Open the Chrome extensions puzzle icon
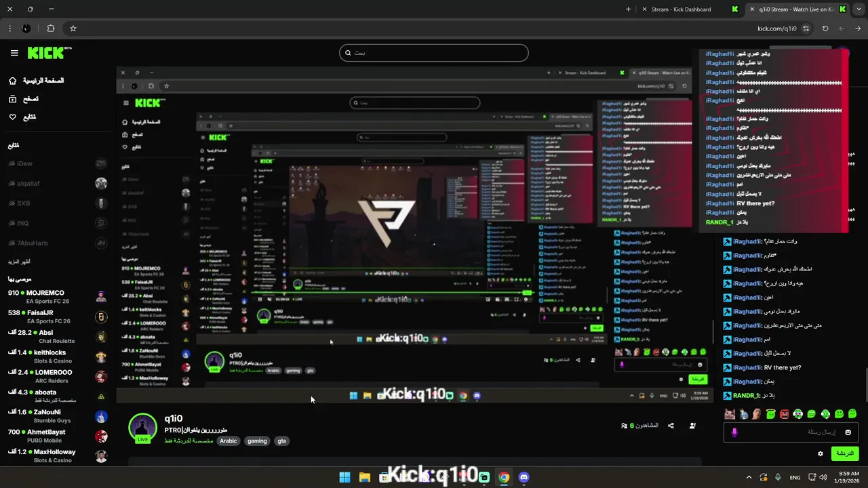The height and width of the screenshot is (488, 868). click(x=51, y=28)
